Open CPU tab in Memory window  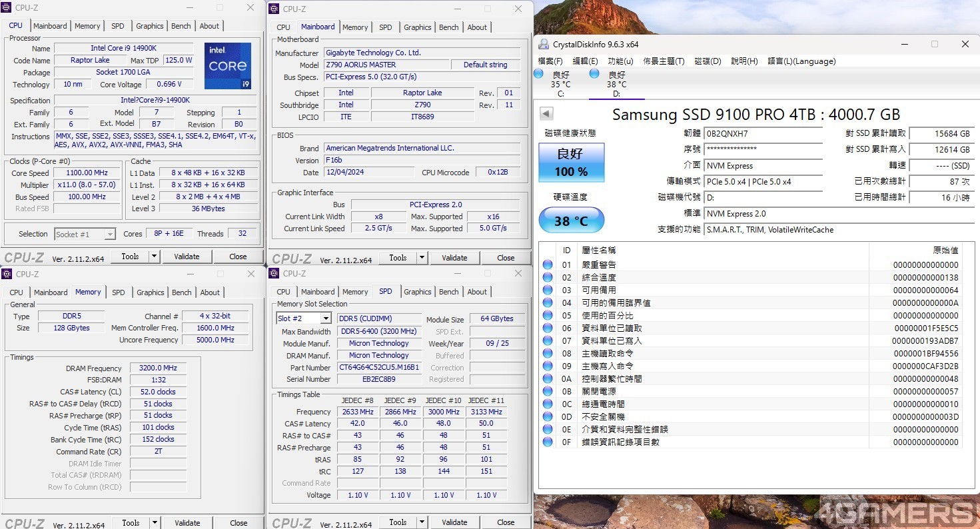pos(16,292)
